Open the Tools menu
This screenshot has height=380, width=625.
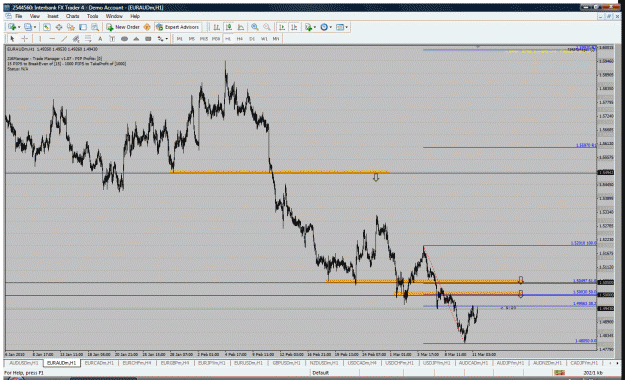click(92, 16)
